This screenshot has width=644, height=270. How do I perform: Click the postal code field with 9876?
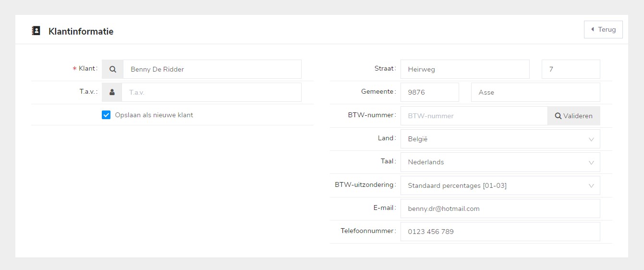[429, 92]
